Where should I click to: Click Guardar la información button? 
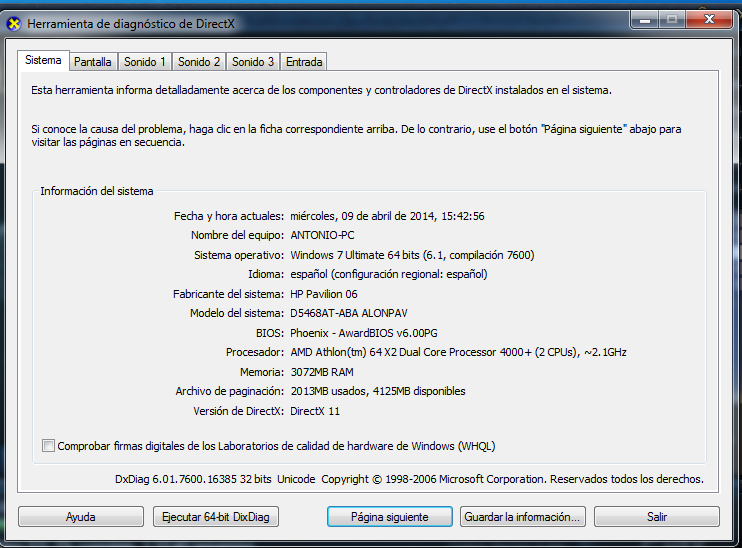point(522,517)
